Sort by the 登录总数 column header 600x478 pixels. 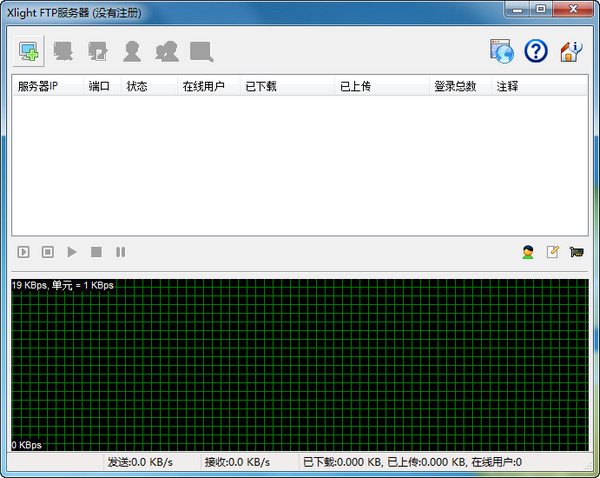coord(461,86)
